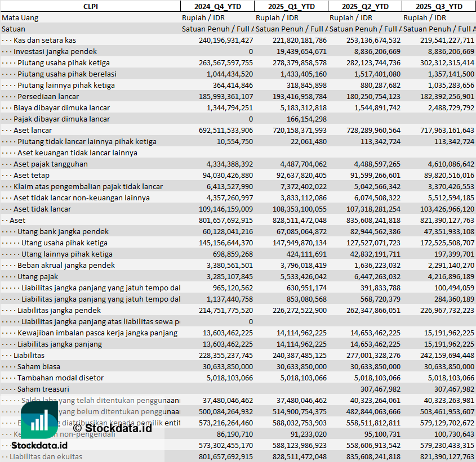Select Persediaan lancar value for 2024_Q4_YTD

pos(226,96)
